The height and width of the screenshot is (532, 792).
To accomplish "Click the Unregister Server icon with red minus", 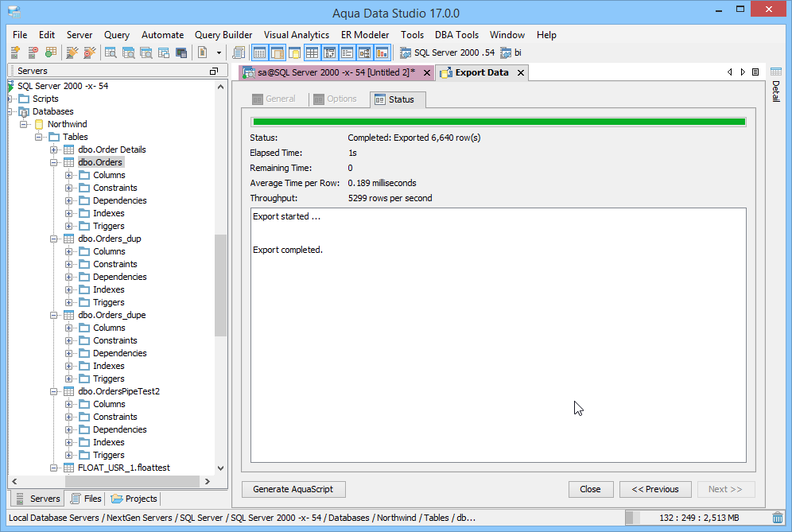I will [33, 52].
